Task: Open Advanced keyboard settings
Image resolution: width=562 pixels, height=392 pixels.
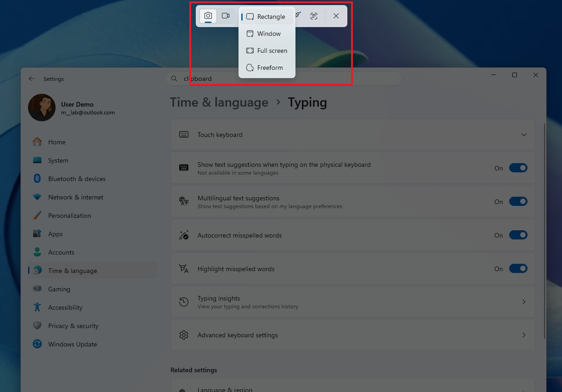Action: 353,335
